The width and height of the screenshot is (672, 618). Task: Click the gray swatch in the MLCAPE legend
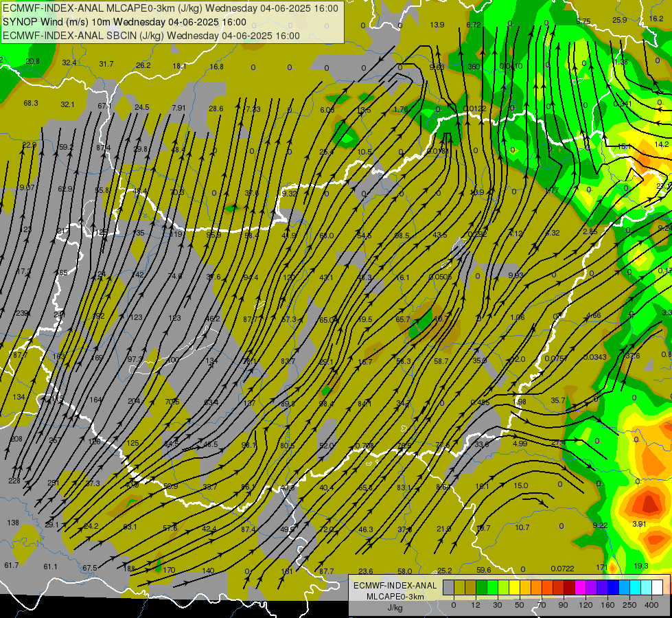coord(448,588)
